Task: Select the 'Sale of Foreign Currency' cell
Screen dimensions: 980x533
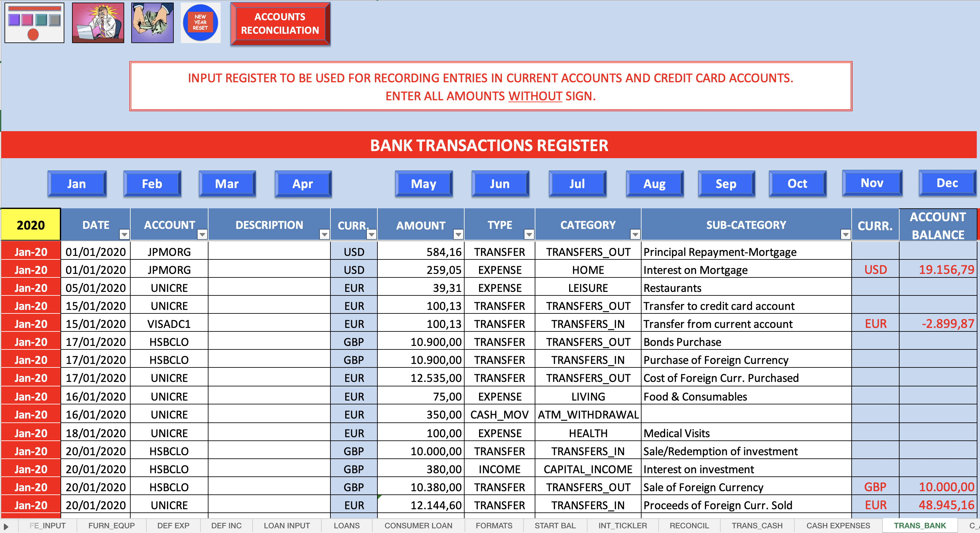Action: (x=746, y=487)
